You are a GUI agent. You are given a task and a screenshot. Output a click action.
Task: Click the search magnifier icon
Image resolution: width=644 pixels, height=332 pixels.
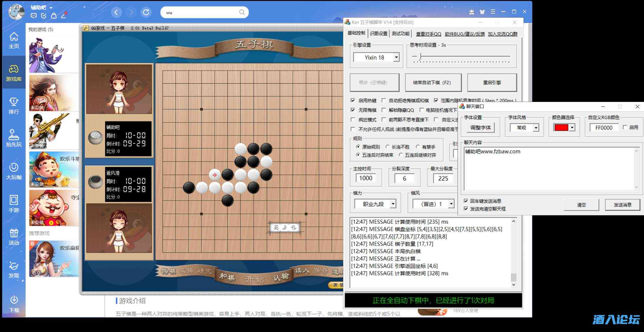coord(242,12)
